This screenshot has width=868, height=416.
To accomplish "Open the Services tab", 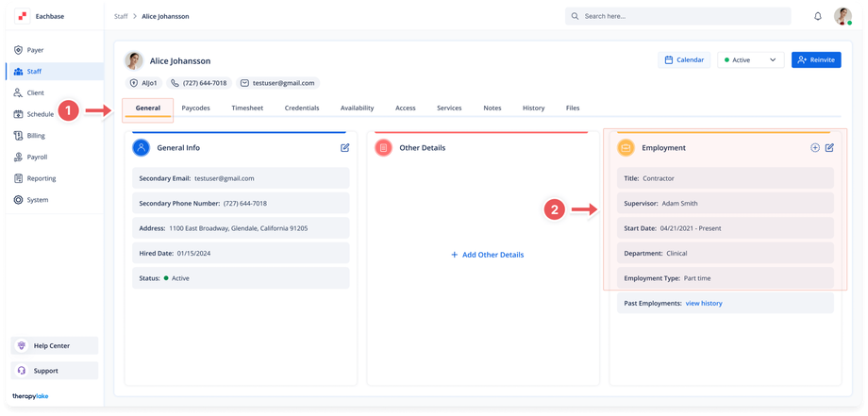I will point(449,108).
